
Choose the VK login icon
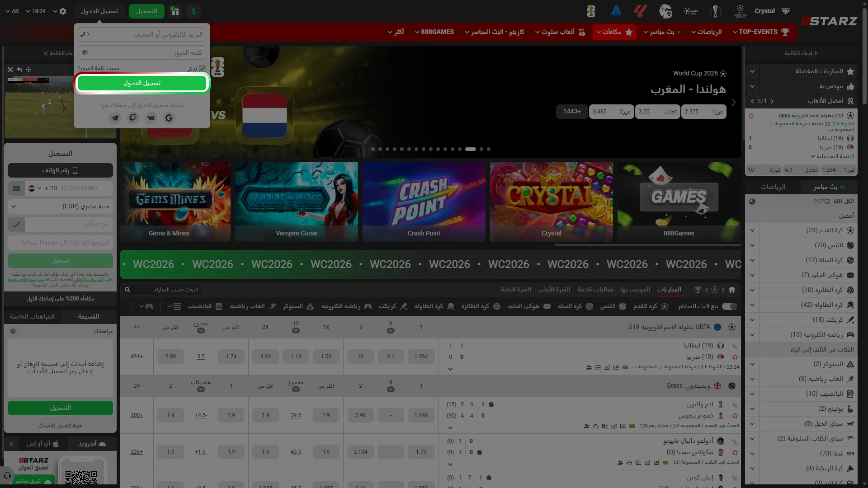click(151, 118)
